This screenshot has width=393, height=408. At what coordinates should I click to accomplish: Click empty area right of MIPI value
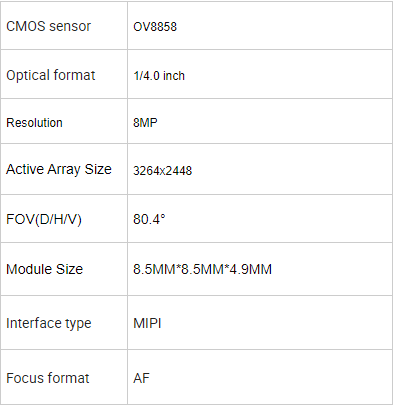point(277,323)
